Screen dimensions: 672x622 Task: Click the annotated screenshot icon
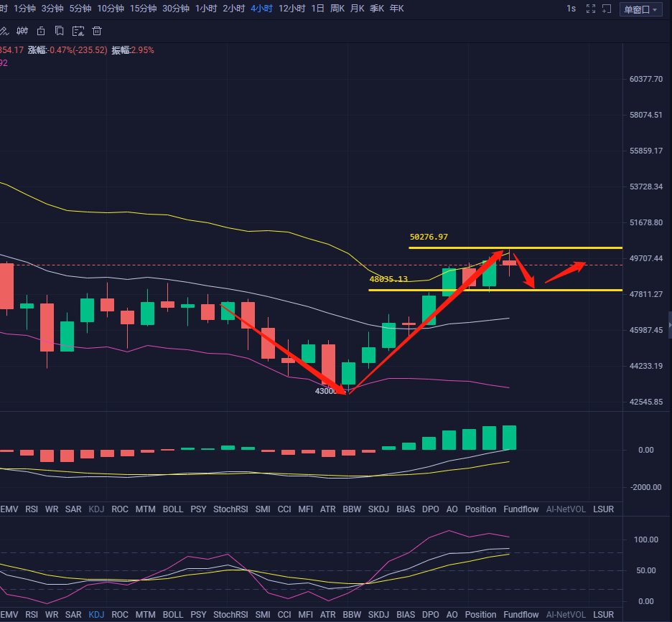pos(78,31)
